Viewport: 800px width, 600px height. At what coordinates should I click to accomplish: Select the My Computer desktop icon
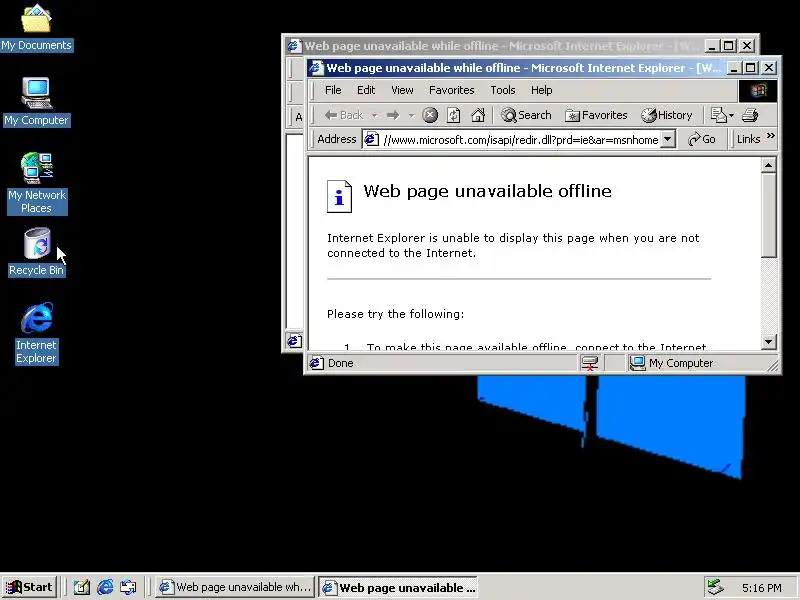pyautogui.click(x=36, y=102)
